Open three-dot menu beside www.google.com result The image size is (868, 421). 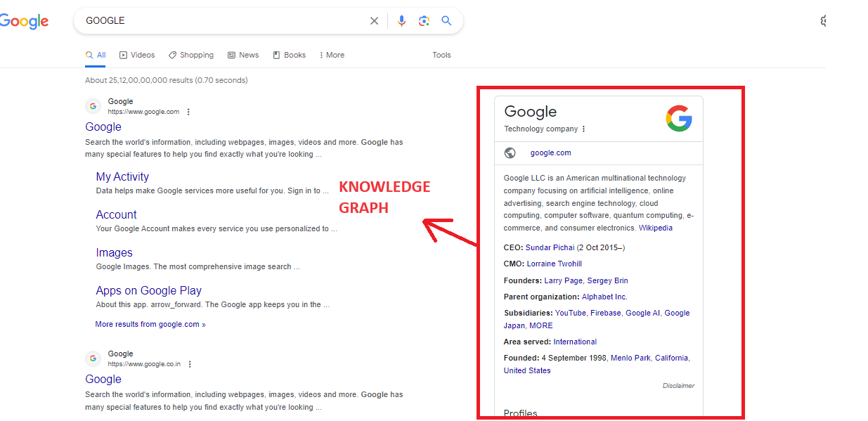(x=188, y=112)
